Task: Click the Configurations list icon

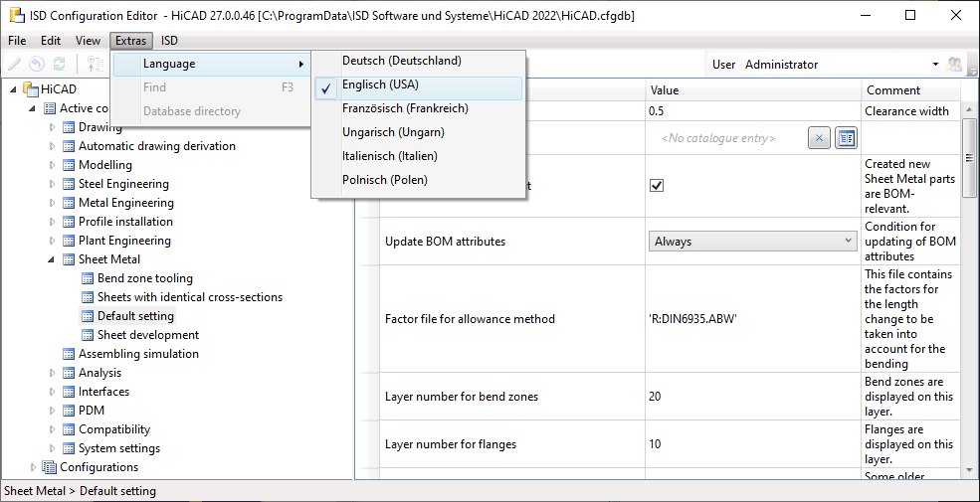Action: click(49, 467)
